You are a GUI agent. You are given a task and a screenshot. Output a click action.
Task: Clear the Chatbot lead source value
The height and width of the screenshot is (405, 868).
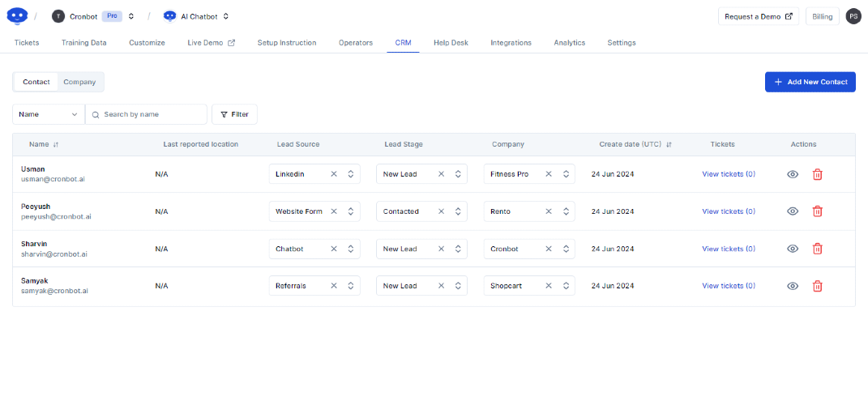click(x=334, y=249)
